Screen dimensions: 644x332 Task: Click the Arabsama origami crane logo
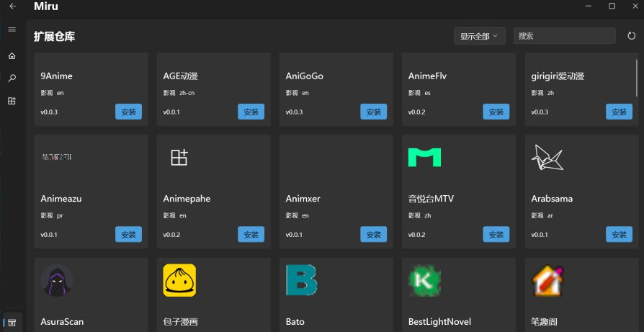point(547,158)
